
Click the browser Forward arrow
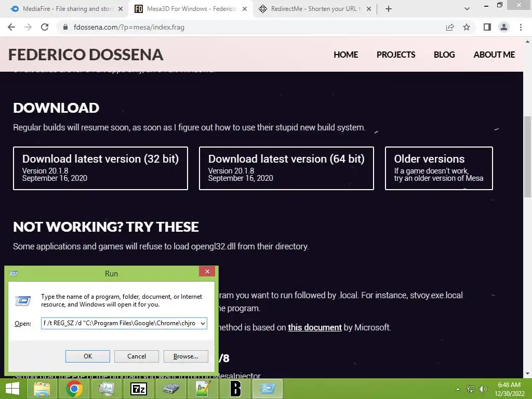click(x=28, y=27)
